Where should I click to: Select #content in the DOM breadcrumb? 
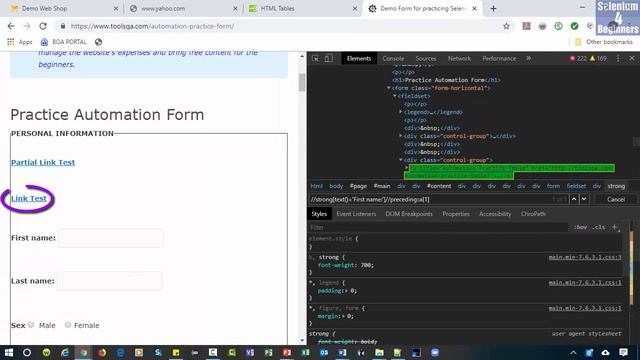[x=439, y=186]
